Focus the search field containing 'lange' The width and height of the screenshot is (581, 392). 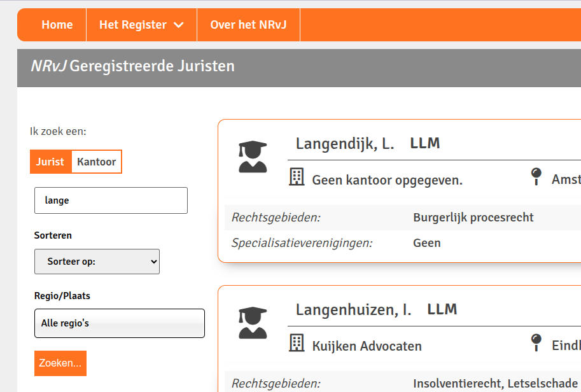coord(111,200)
